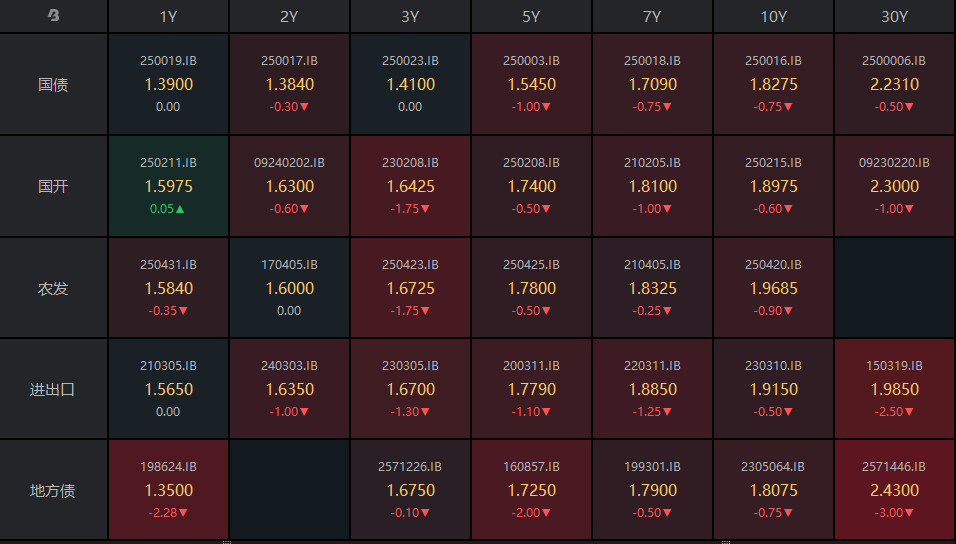This screenshot has height=544, width=956.
Task: Click the empty 农发 30Y cell
Action: [x=895, y=288]
